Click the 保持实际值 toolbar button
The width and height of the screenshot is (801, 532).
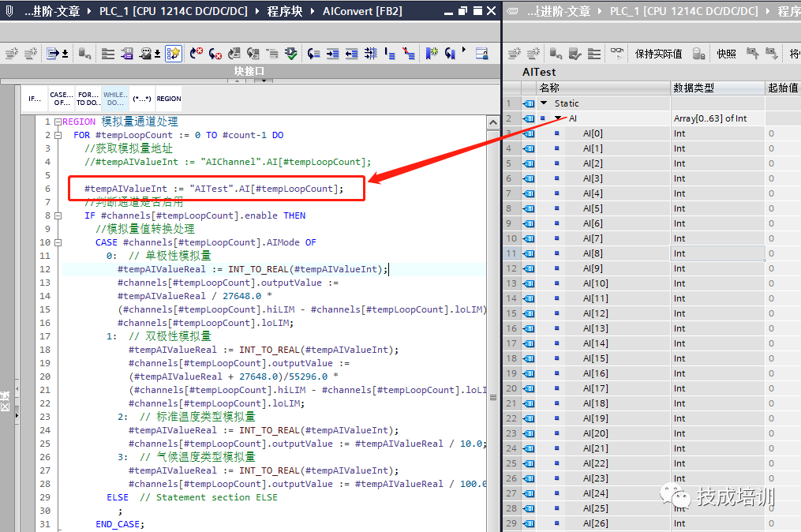tap(658, 54)
